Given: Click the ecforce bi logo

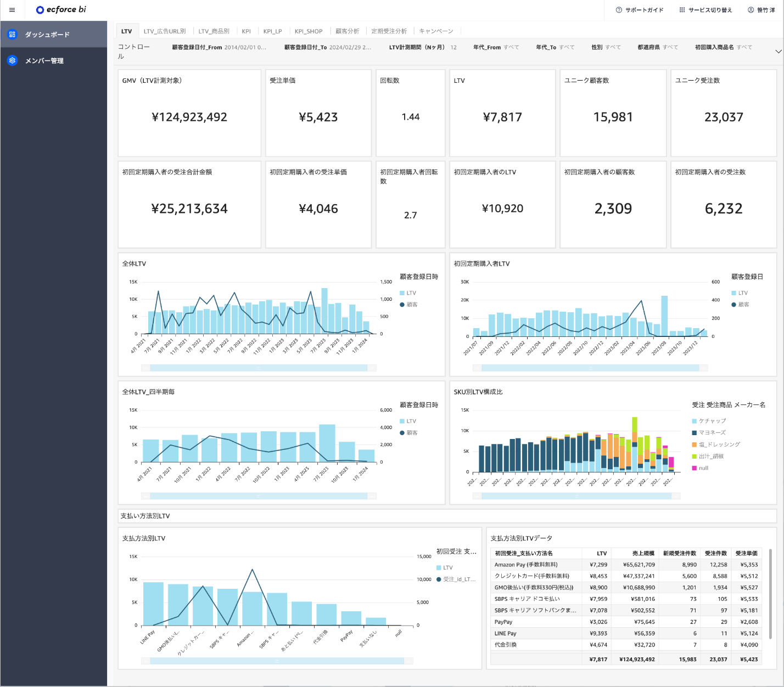Looking at the screenshot, I should [60, 10].
